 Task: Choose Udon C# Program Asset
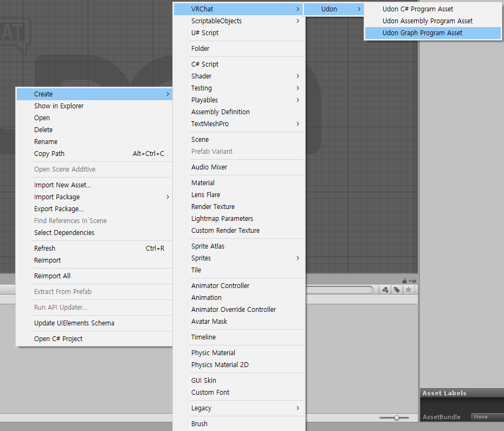coord(432,9)
